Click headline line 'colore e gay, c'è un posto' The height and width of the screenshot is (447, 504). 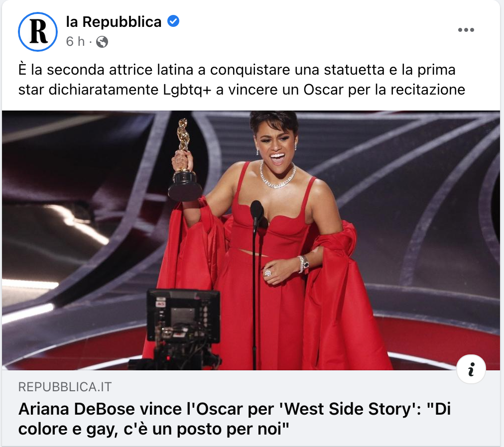pos(154,429)
